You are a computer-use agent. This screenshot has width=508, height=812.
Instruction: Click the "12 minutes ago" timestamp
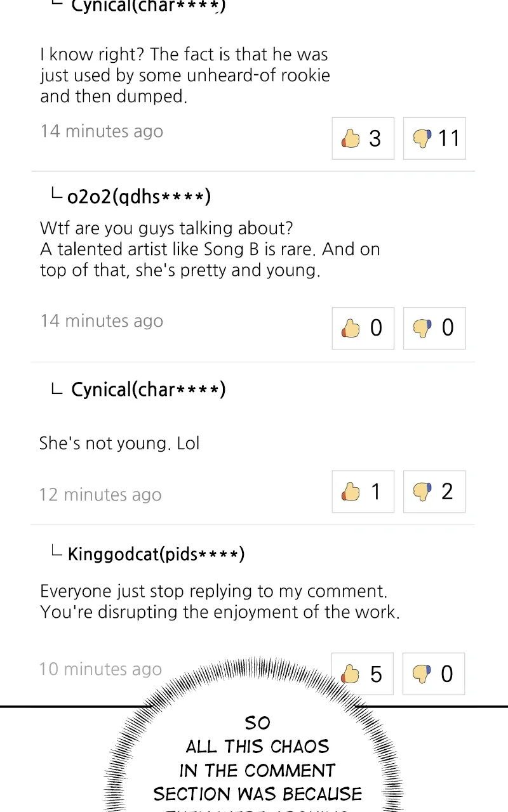click(x=100, y=495)
